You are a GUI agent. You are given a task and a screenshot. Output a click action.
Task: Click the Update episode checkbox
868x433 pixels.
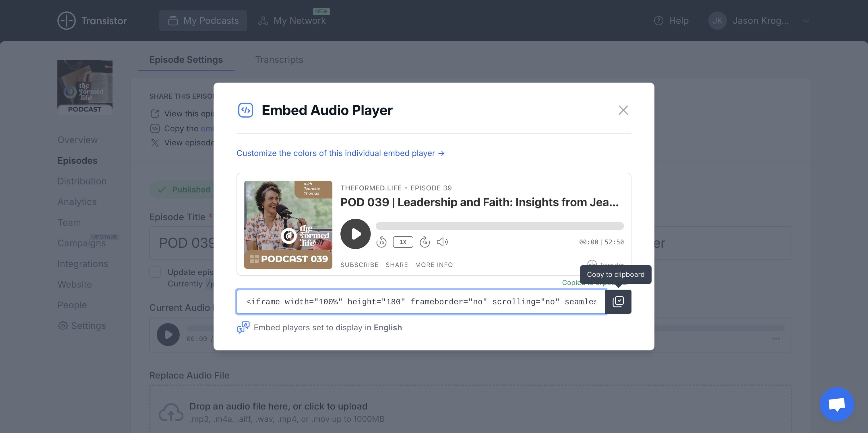[155, 272]
